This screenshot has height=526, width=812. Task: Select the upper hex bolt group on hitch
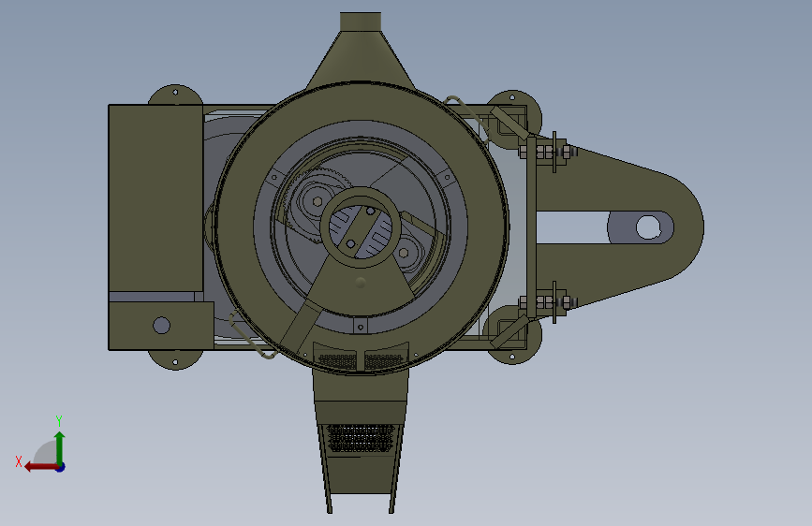[x=548, y=152]
